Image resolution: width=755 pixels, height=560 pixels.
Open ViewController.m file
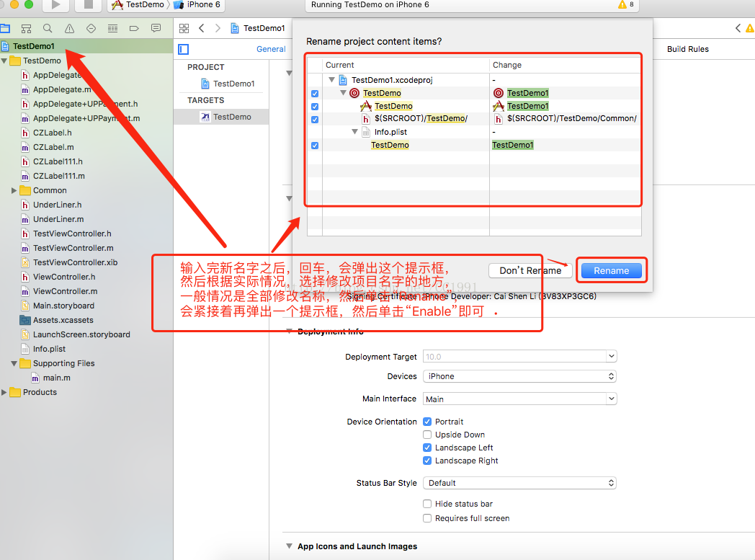[x=65, y=292]
